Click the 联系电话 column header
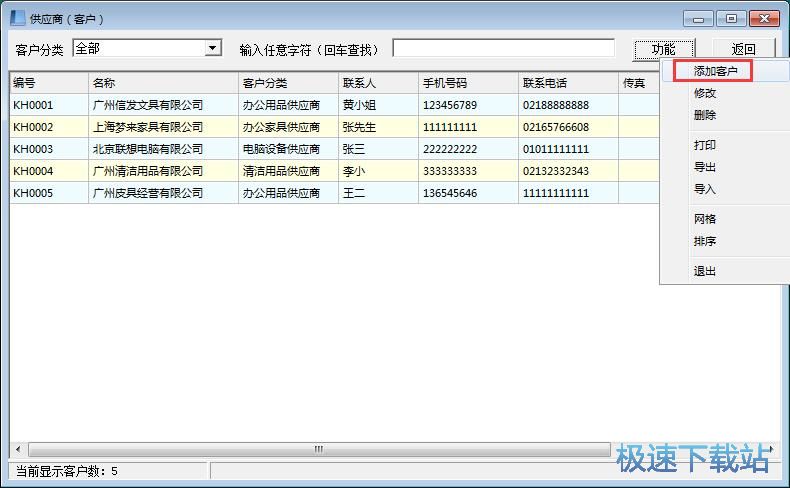This screenshot has height=488, width=790. click(x=568, y=83)
